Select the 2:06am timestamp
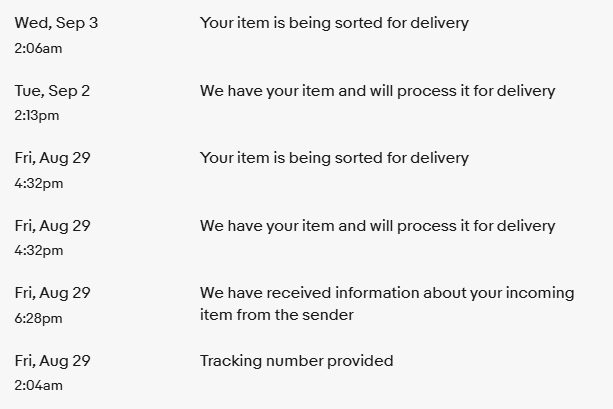613x409 pixels. 38,48
